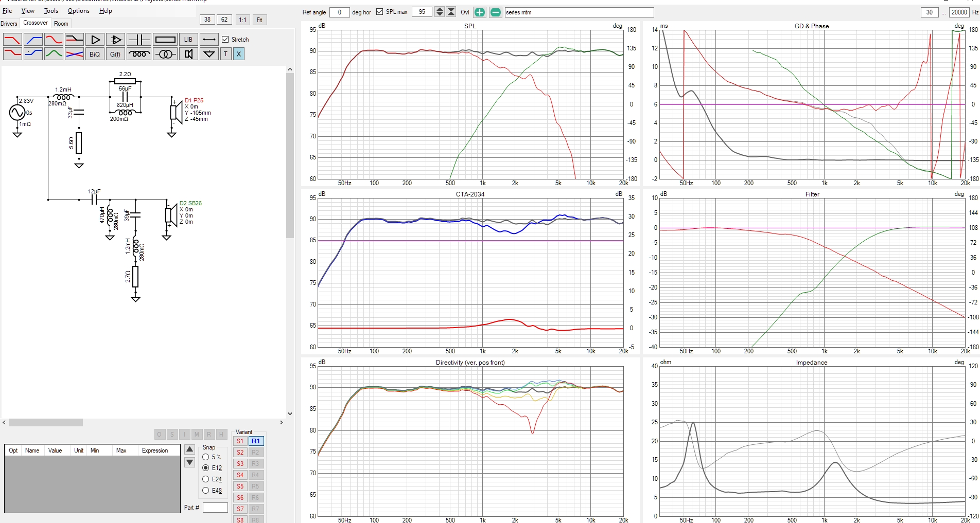
Task: Select the blue high-shelf filter icon
Action: [x=33, y=53]
